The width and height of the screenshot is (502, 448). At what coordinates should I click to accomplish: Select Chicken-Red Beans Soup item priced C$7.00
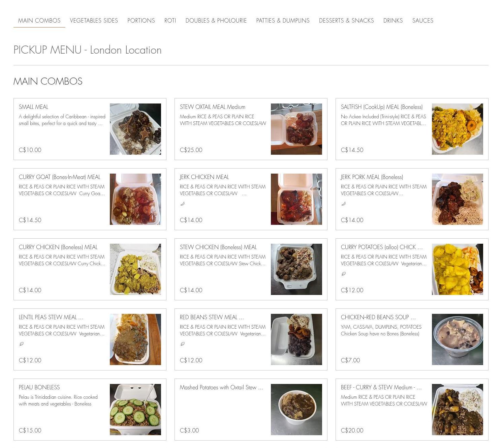click(x=412, y=339)
